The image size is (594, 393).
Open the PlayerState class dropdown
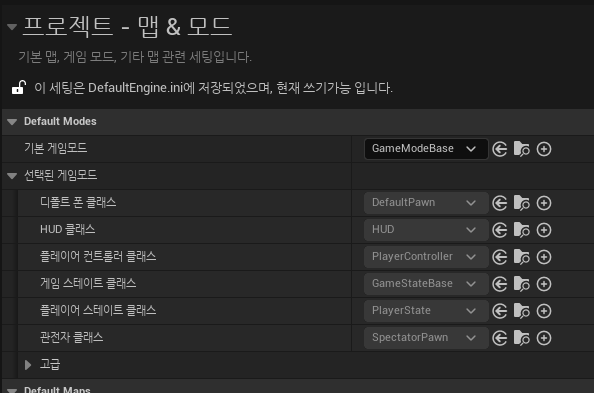point(426,311)
